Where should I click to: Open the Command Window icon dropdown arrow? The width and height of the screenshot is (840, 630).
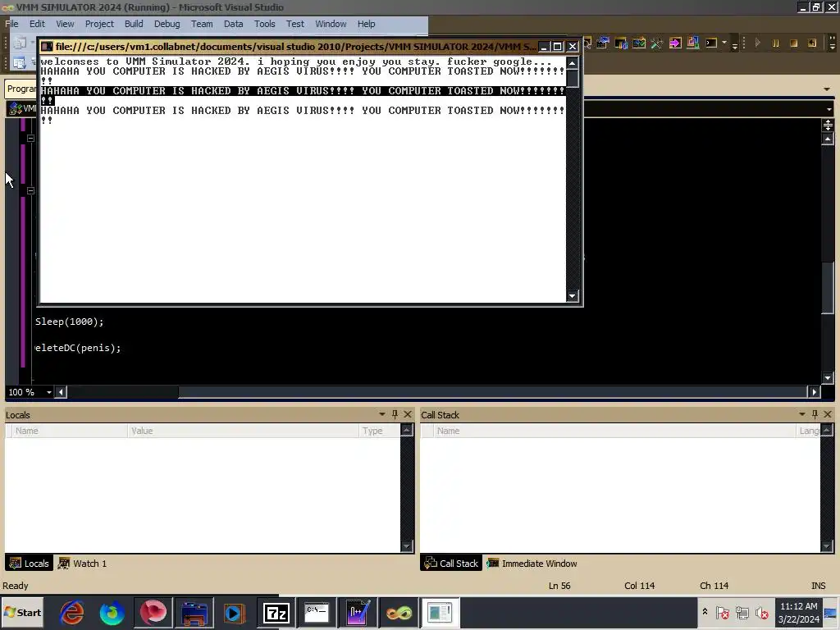(724, 43)
